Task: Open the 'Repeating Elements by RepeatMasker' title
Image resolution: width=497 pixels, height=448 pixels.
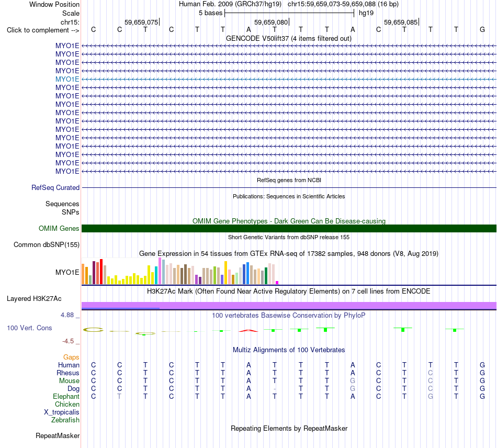Action: coord(289,429)
